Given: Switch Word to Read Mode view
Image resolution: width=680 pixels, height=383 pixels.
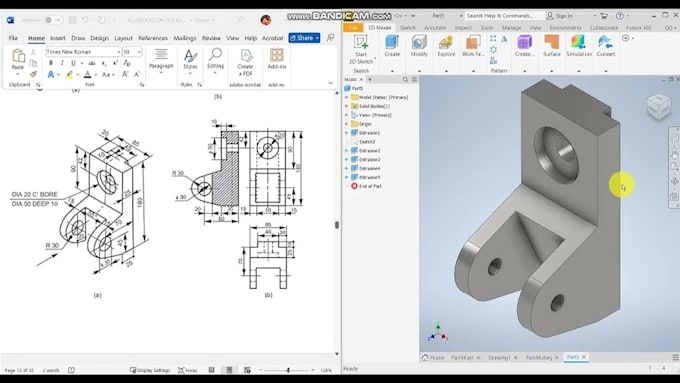Looking at the screenshot, I should 211,370.
